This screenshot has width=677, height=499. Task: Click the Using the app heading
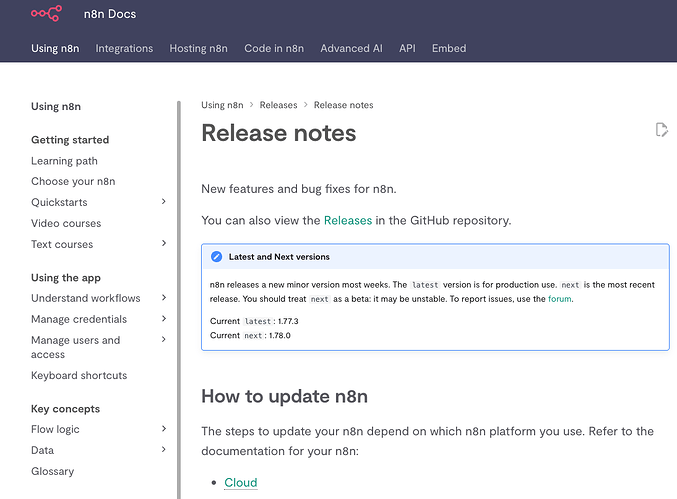(x=66, y=278)
